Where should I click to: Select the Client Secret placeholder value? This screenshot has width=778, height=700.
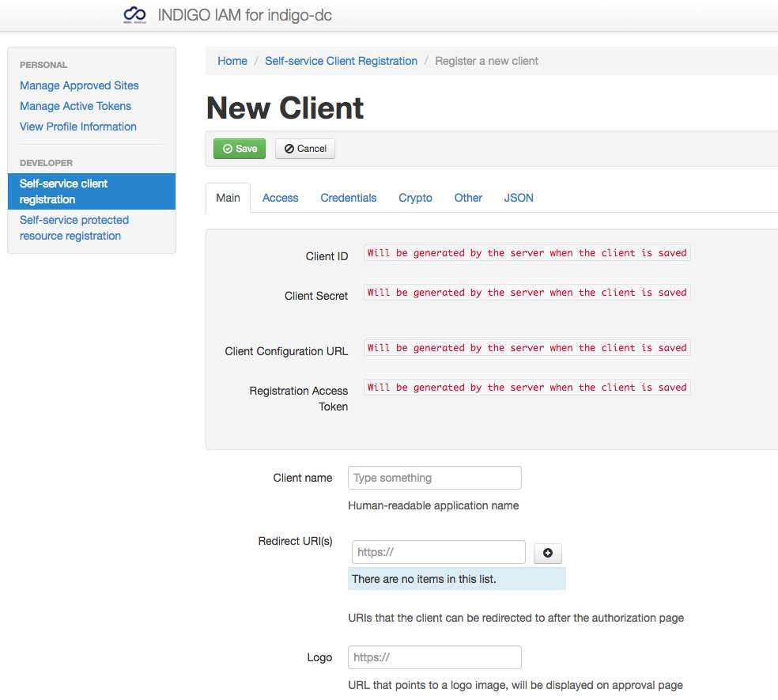click(527, 293)
